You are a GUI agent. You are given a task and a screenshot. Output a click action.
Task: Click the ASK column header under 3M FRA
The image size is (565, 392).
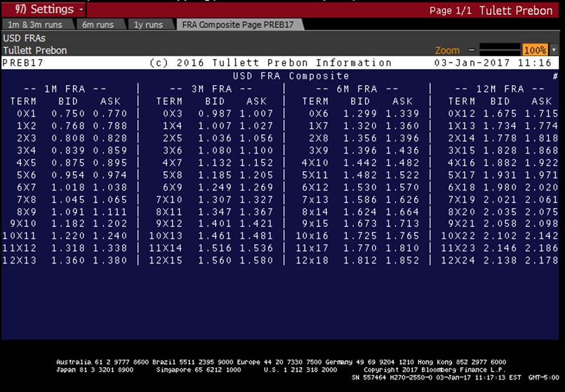pos(257,101)
